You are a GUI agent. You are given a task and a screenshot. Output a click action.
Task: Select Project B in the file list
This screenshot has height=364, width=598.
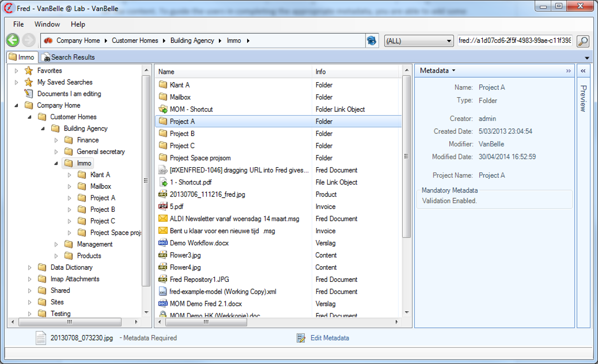[x=182, y=133]
